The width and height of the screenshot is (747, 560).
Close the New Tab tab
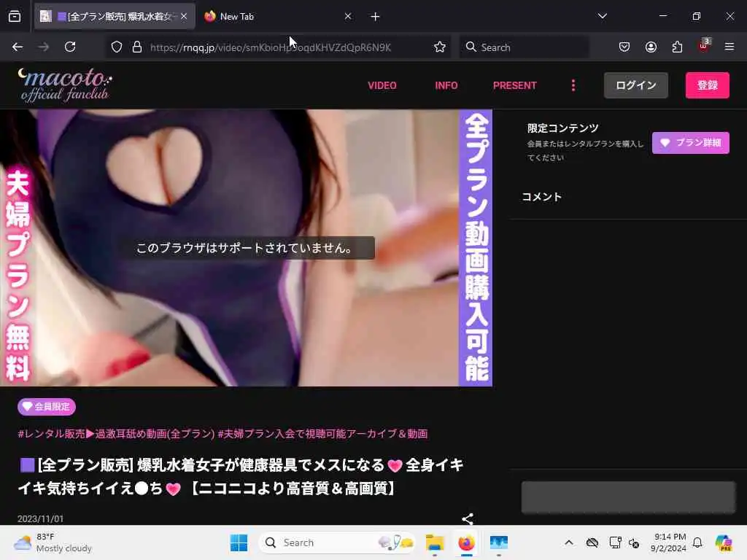pos(348,17)
